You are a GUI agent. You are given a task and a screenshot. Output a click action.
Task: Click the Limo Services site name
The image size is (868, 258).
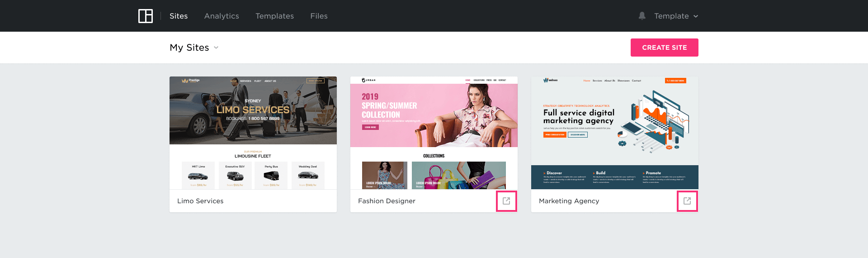tap(200, 201)
